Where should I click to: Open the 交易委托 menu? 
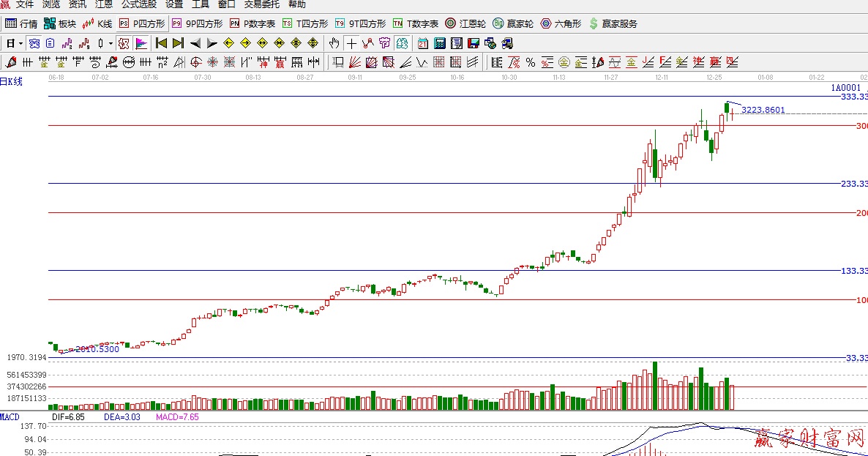coord(261,4)
